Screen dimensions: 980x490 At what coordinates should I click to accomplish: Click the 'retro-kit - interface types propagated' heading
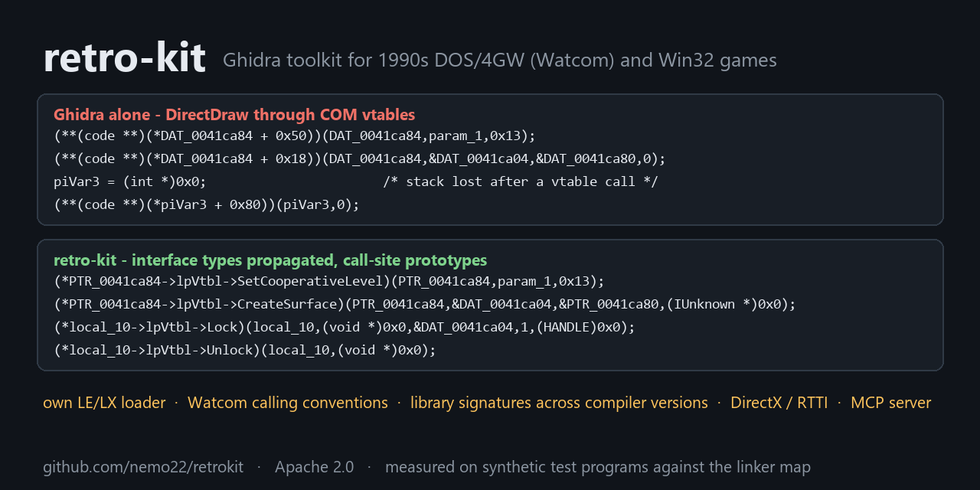270,260
